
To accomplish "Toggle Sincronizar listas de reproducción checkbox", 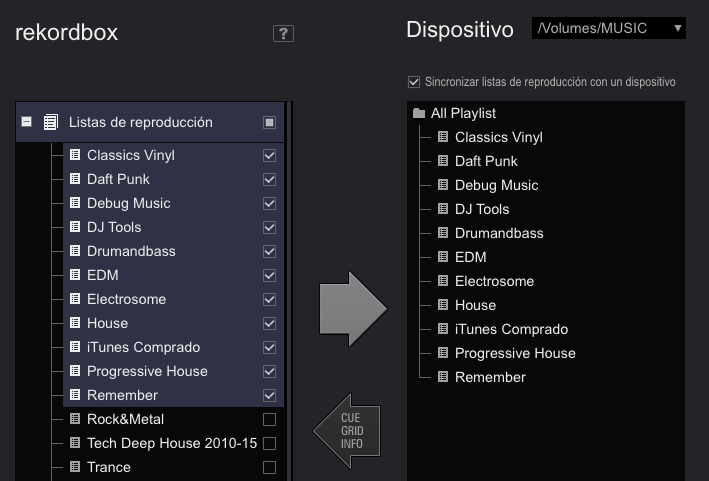I will click(x=414, y=82).
